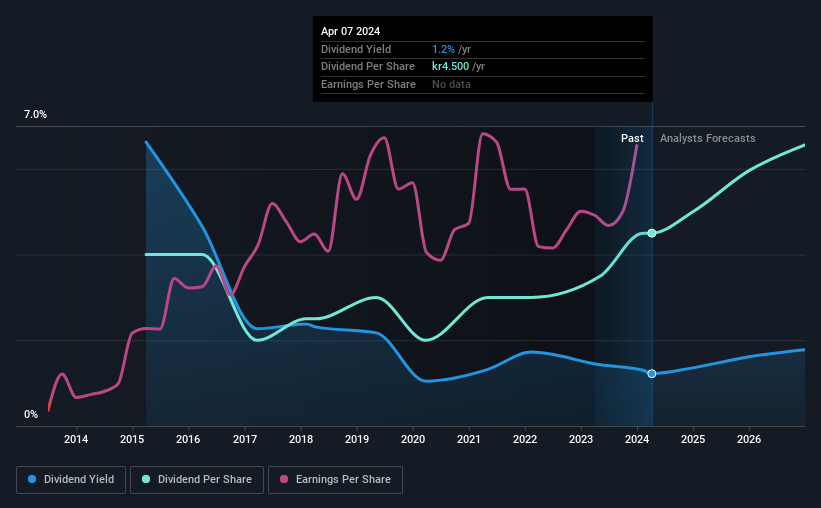Image resolution: width=821 pixels, height=508 pixels.
Task: Click the blue Dividend Yield legend dot
Action: tap(32, 479)
